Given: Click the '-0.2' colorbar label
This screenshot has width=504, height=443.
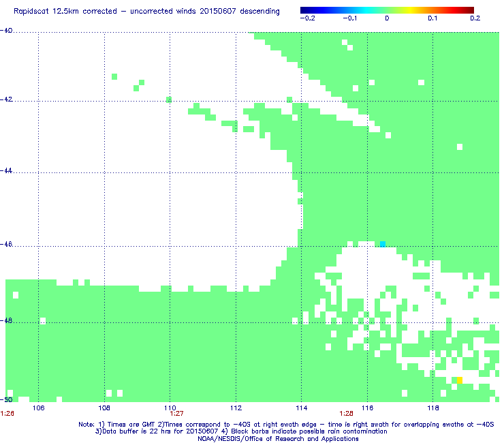Looking at the screenshot, I should [x=307, y=18].
